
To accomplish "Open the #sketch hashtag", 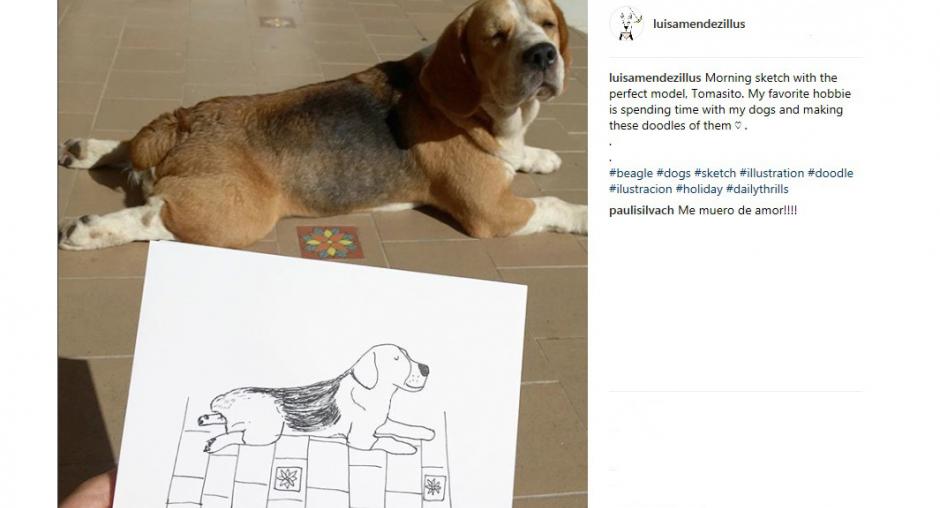I will pos(715,173).
